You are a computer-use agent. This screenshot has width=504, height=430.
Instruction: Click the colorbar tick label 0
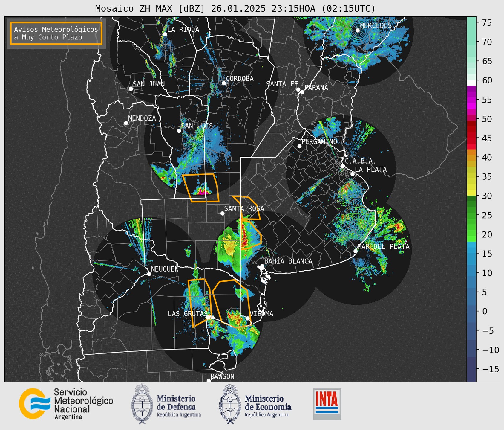[x=484, y=312]
